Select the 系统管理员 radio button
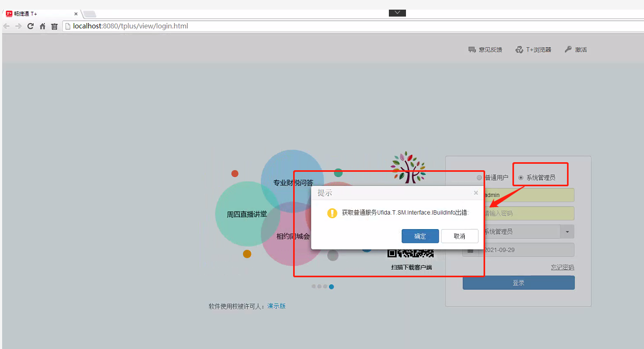This screenshot has width=644, height=349. point(521,178)
